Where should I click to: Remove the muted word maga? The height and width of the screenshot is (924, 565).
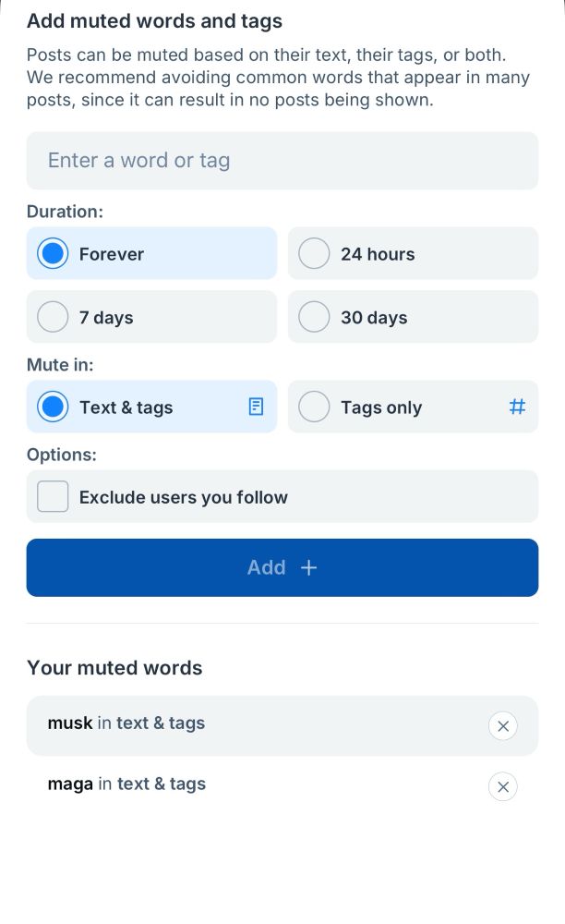click(503, 786)
